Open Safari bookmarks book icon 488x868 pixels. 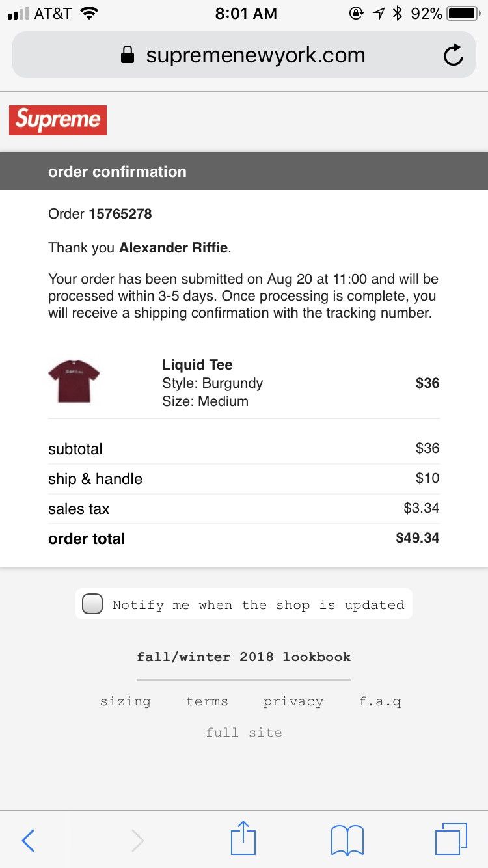(347, 840)
